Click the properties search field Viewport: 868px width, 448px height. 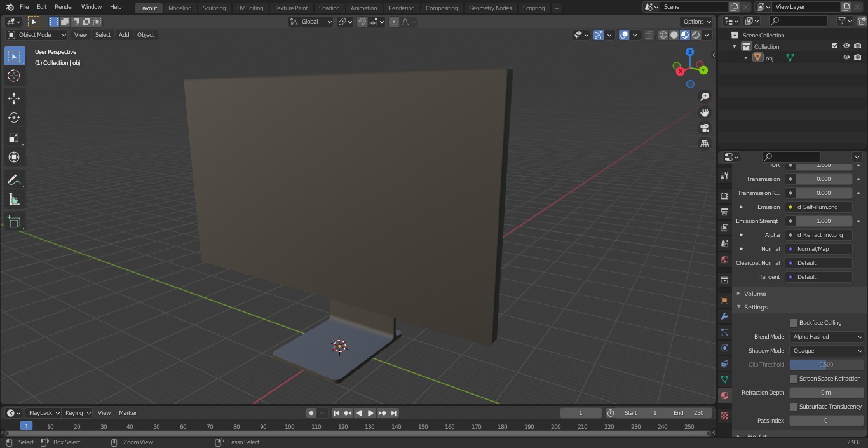(x=791, y=157)
